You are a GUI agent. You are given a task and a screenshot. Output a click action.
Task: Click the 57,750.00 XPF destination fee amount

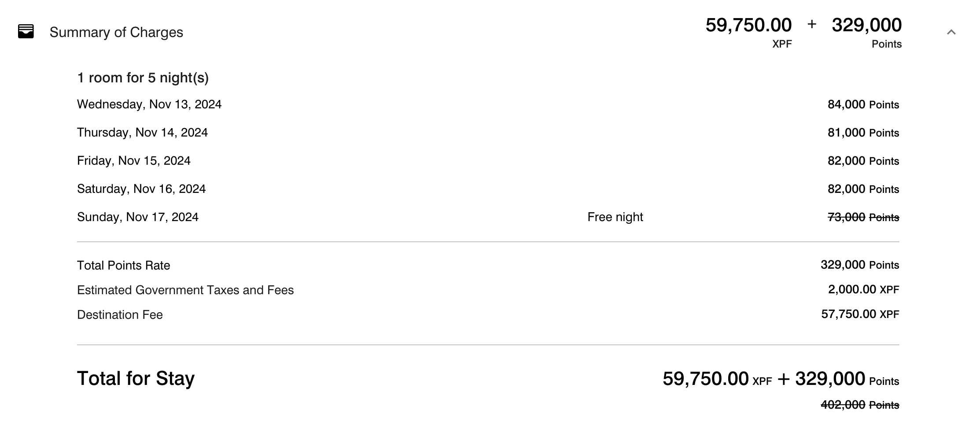click(x=860, y=314)
